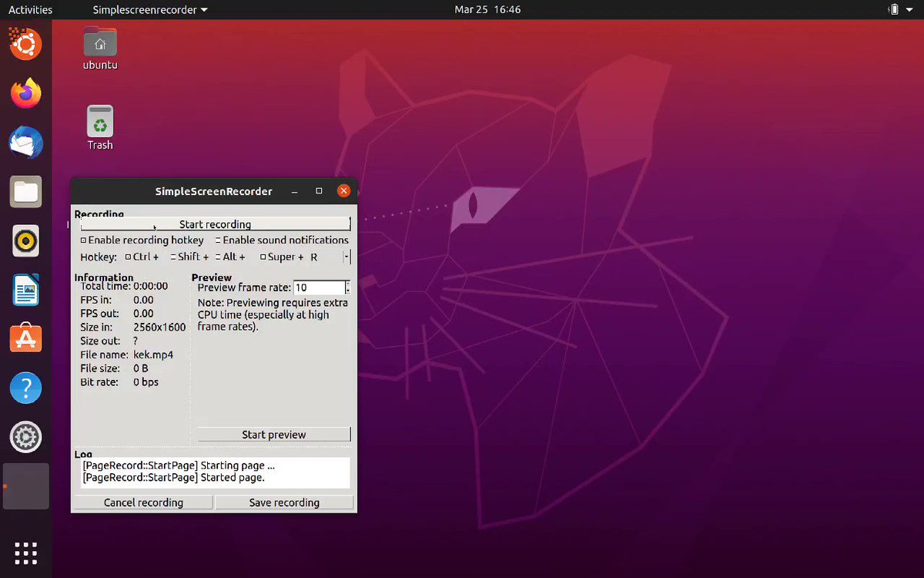Toggle Super + hotkey modifier checkbox
The width and height of the screenshot is (924, 578).
coord(282,257)
